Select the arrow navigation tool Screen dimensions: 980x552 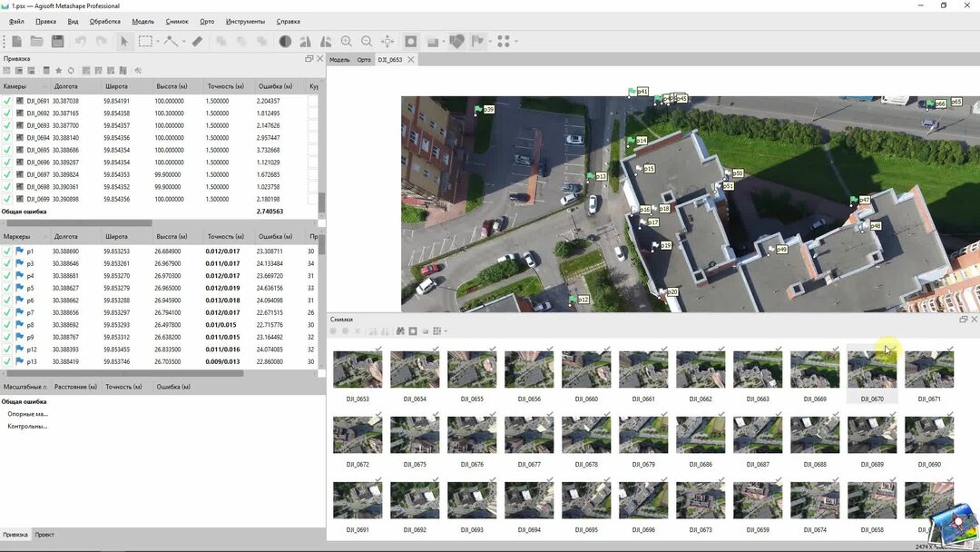tap(123, 41)
